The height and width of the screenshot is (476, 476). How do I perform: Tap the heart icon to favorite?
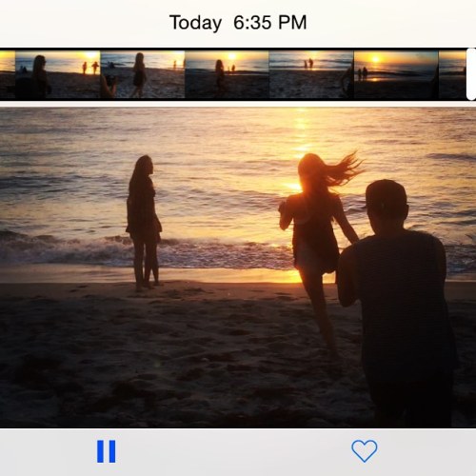(x=365, y=451)
